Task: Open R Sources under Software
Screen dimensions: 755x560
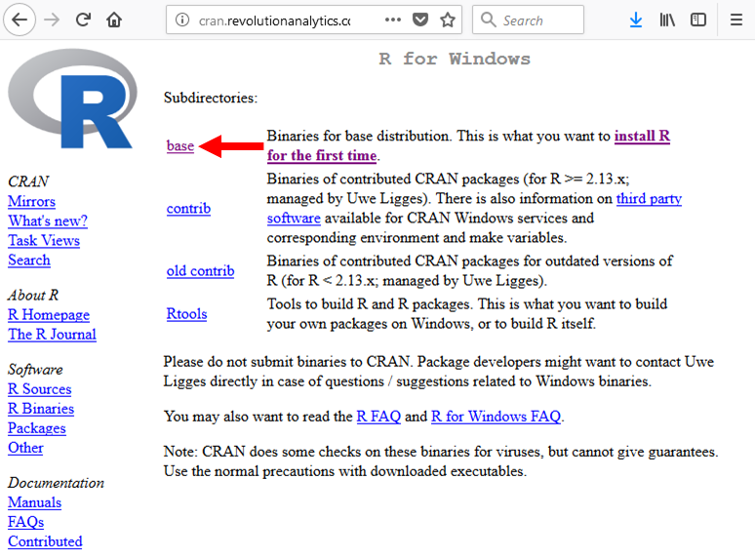Action: pos(39,388)
